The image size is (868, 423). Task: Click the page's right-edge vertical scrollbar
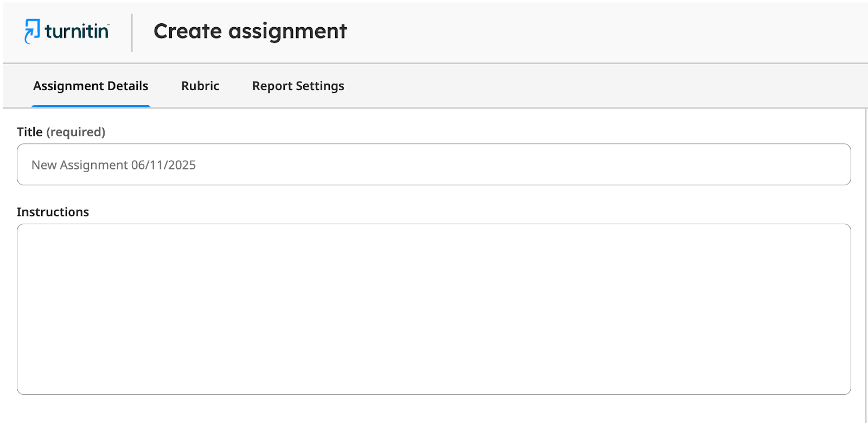coord(866,265)
